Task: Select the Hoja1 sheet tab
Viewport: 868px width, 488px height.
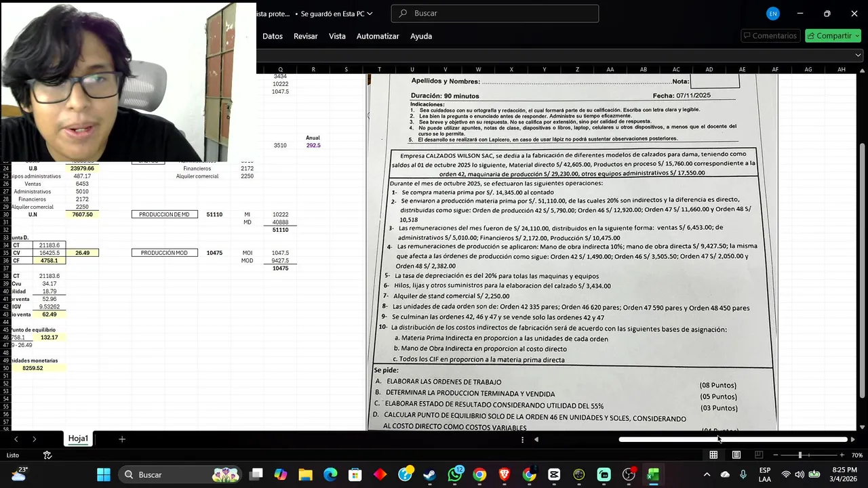Action: coord(78,439)
